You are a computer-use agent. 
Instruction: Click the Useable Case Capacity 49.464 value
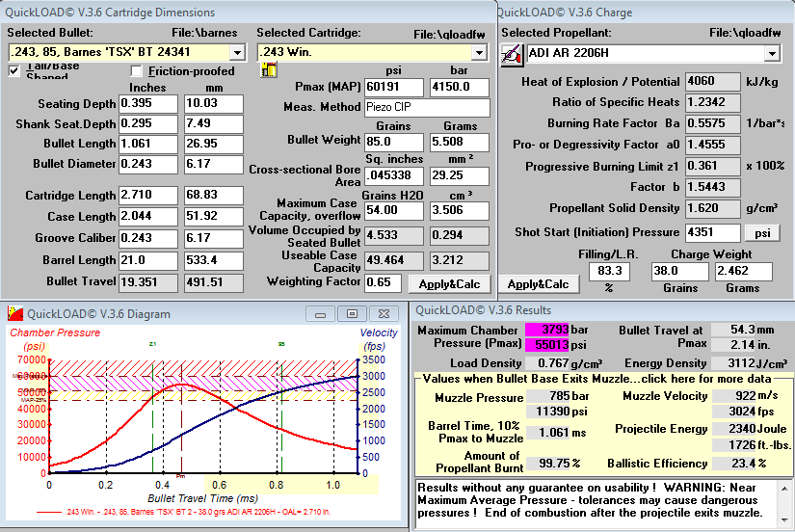point(394,260)
